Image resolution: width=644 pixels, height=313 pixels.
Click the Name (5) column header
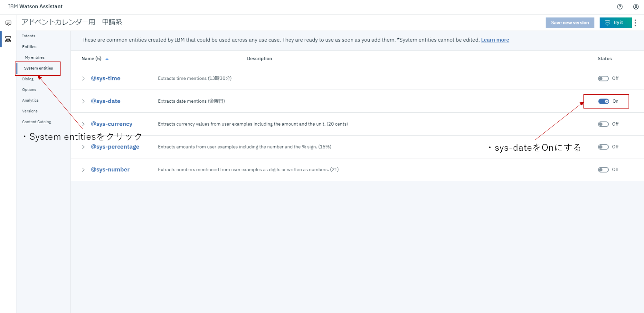(91, 59)
